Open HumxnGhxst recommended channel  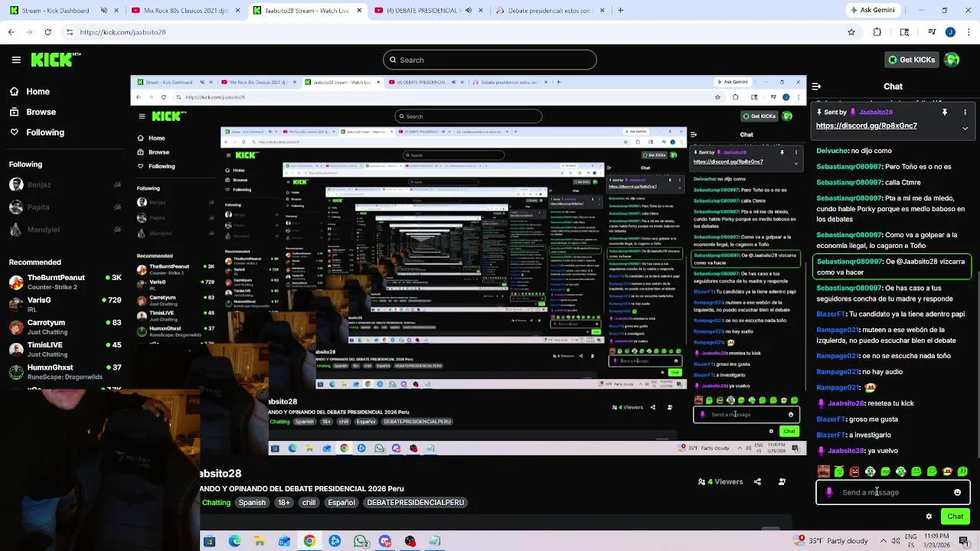coord(65,371)
